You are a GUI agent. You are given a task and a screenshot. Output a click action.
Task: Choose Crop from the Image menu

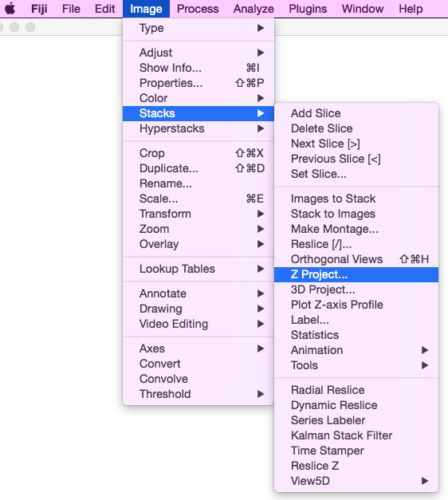tap(198, 153)
